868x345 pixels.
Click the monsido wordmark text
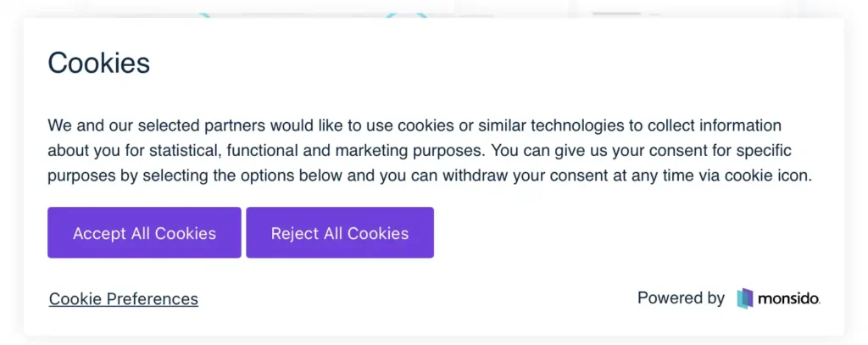pos(789,298)
